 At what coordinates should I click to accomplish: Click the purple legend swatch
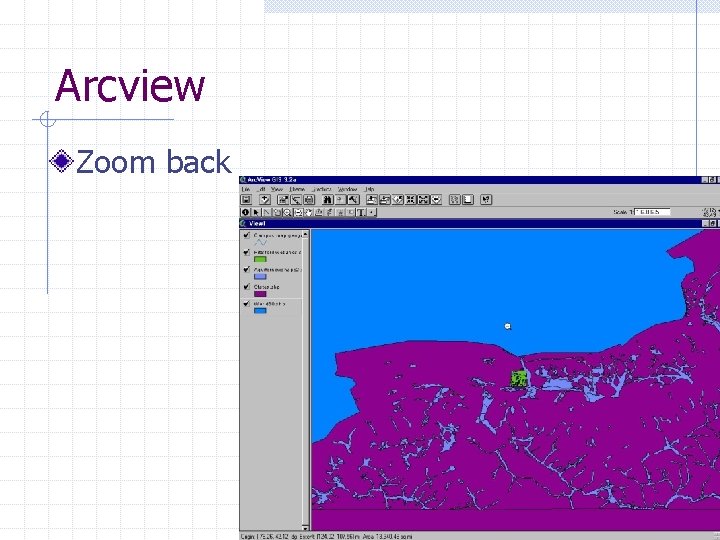click(x=260, y=294)
